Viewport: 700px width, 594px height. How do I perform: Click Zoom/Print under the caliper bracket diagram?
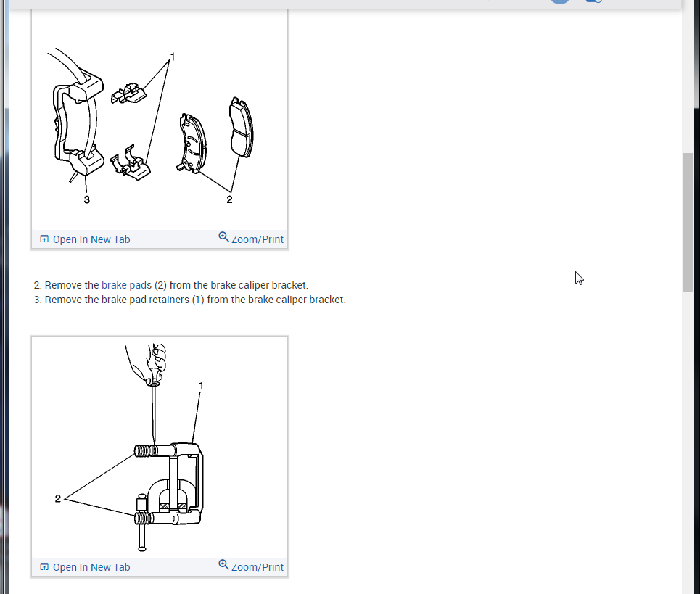pyautogui.click(x=251, y=566)
